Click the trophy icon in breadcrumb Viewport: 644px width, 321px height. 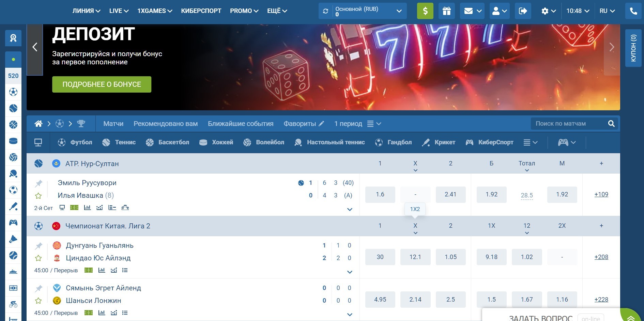click(81, 124)
